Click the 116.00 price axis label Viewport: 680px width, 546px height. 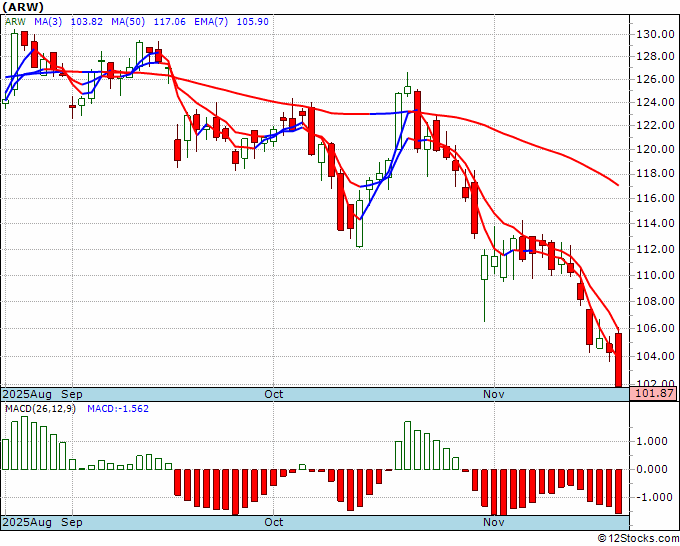click(x=655, y=198)
